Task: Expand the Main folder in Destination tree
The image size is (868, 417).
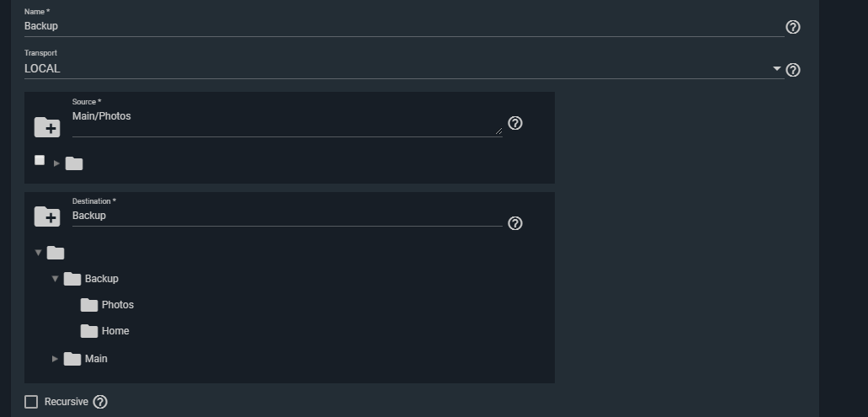Action: [56, 359]
